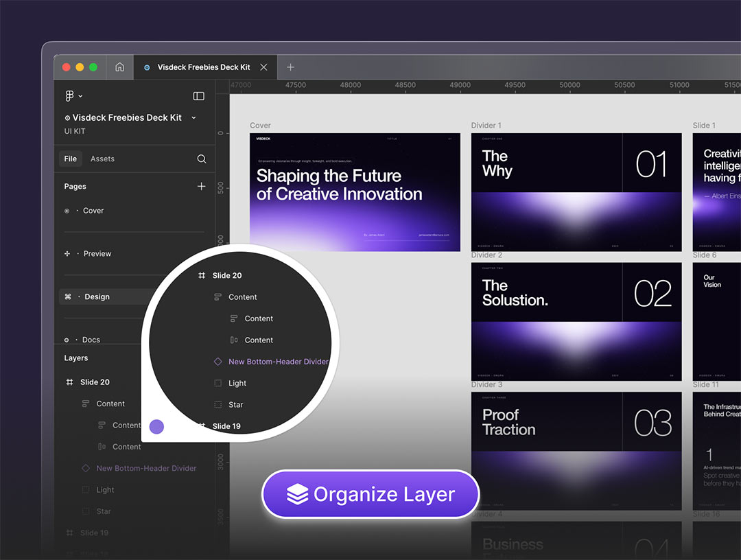Switch to the File tab

(x=70, y=159)
